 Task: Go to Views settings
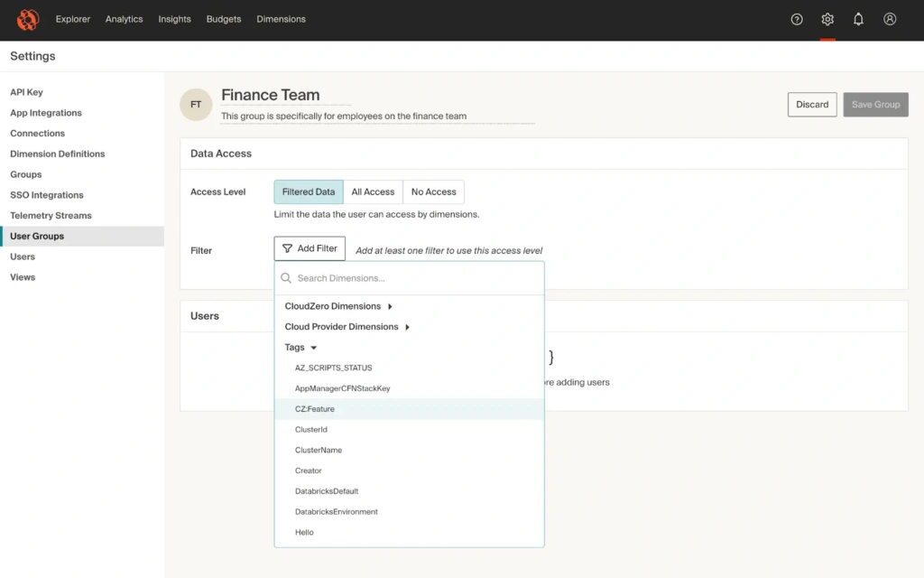click(x=23, y=277)
